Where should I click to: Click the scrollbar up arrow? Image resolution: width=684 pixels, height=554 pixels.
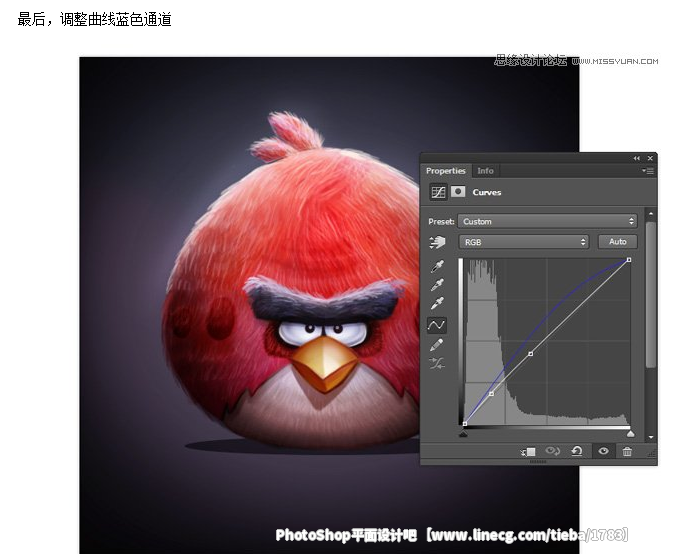(651, 214)
